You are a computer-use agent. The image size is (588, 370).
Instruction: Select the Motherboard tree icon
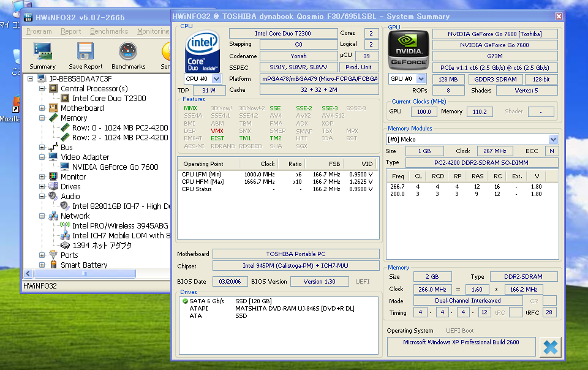tap(53, 108)
